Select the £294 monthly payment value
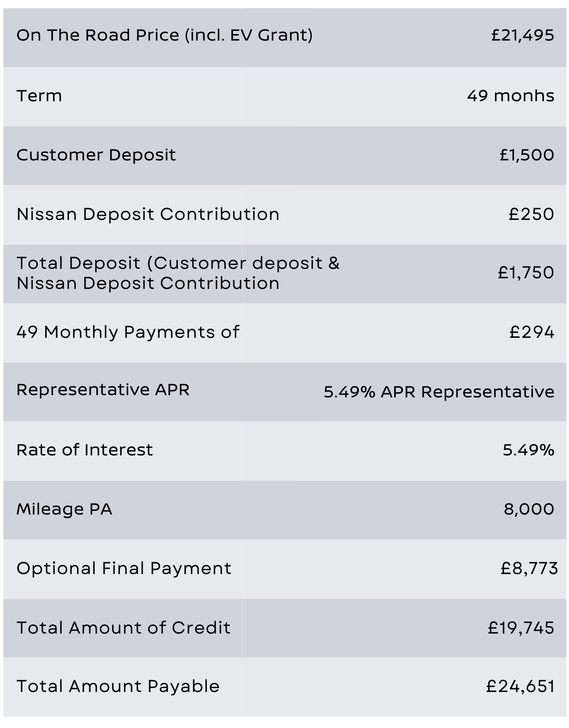This screenshot has height=728, width=569. tap(531, 332)
